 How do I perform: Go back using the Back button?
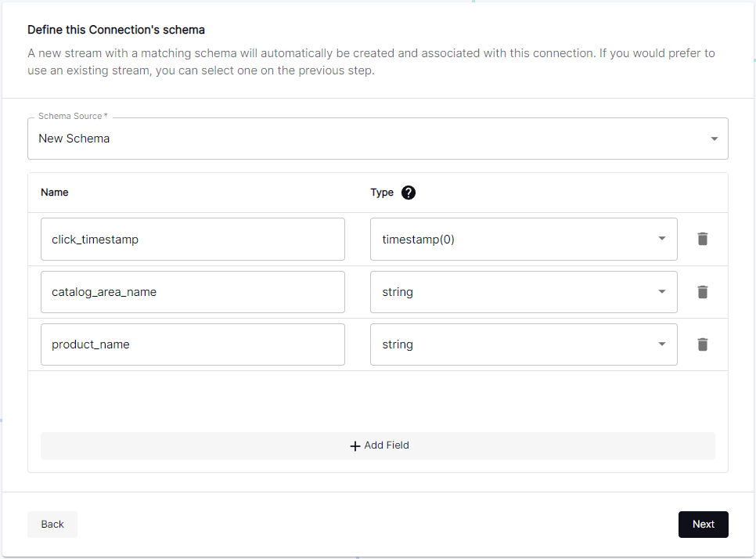[52, 525]
